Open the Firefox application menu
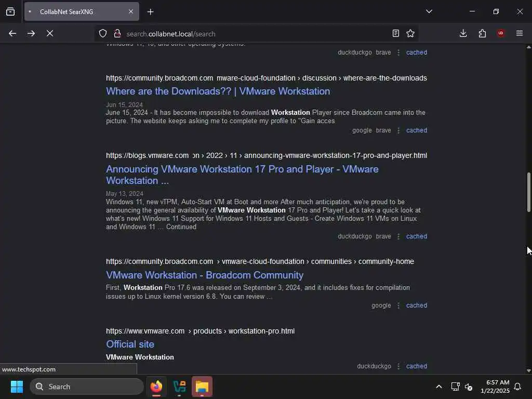The height and width of the screenshot is (399, 532). (520, 33)
